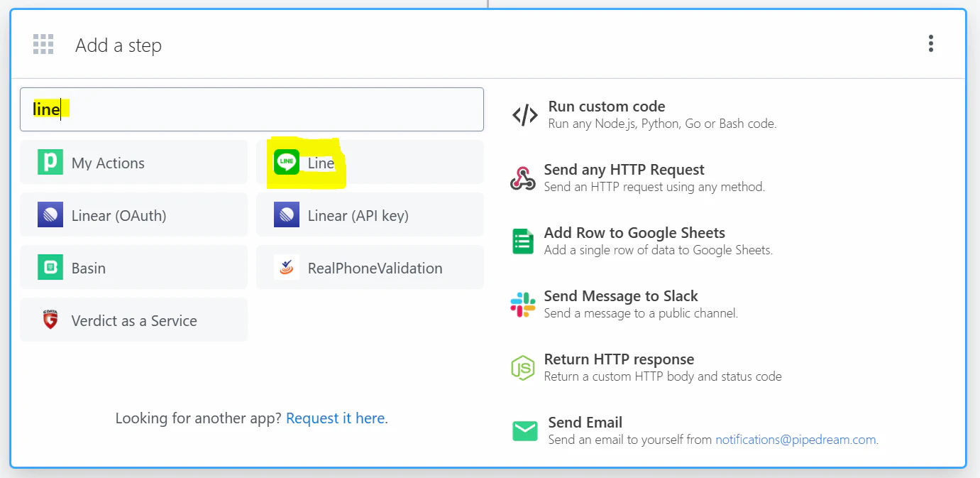The width and height of the screenshot is (980, 478).
Task: Select Return HTTP response title
Action: (619, 359)
